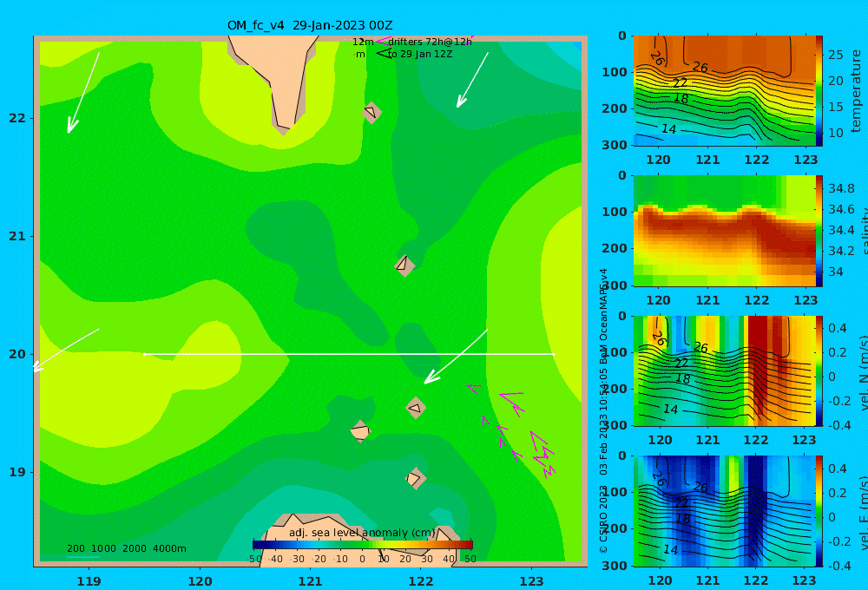
Task: Click the title text 'OM_fc_v4 29-Jan-2023 00Z'
Action: coord(310,25)
